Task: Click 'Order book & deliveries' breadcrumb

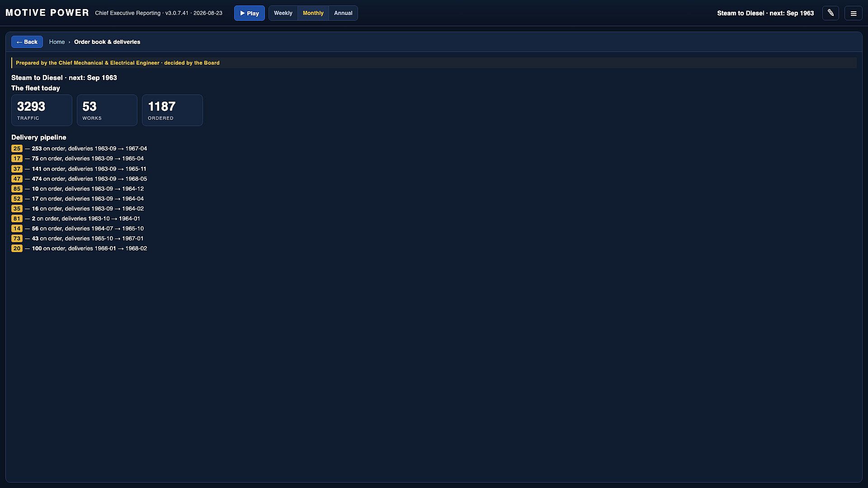Action: tap(107, 42)
